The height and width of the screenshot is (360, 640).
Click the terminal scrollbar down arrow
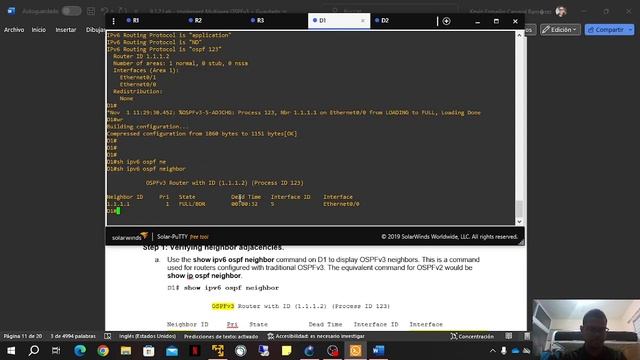pos(519,222)
